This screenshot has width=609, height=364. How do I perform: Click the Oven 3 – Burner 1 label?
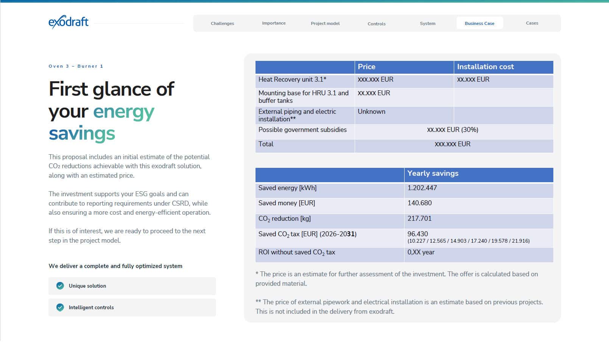tap(76, 66)
